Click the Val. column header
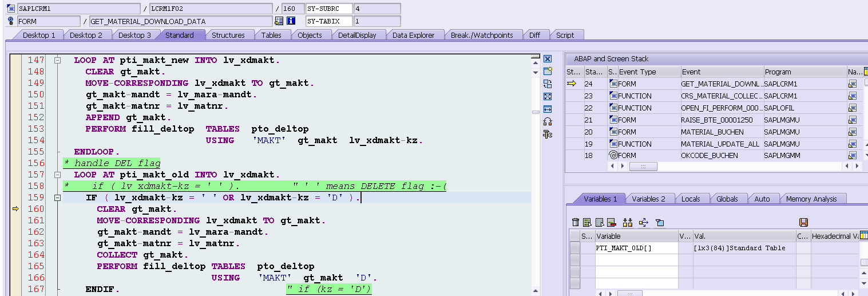The image size is (868, 296). coord(744,236)
